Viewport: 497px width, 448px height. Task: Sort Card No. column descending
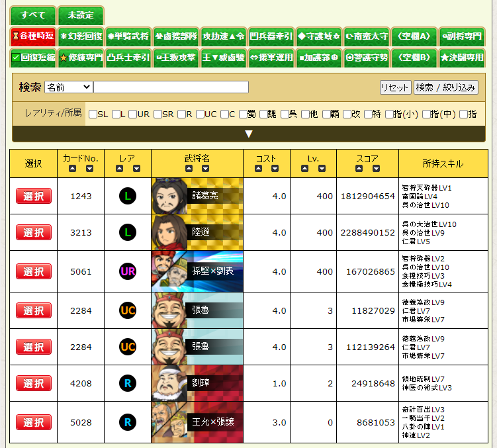coord(90,168)
